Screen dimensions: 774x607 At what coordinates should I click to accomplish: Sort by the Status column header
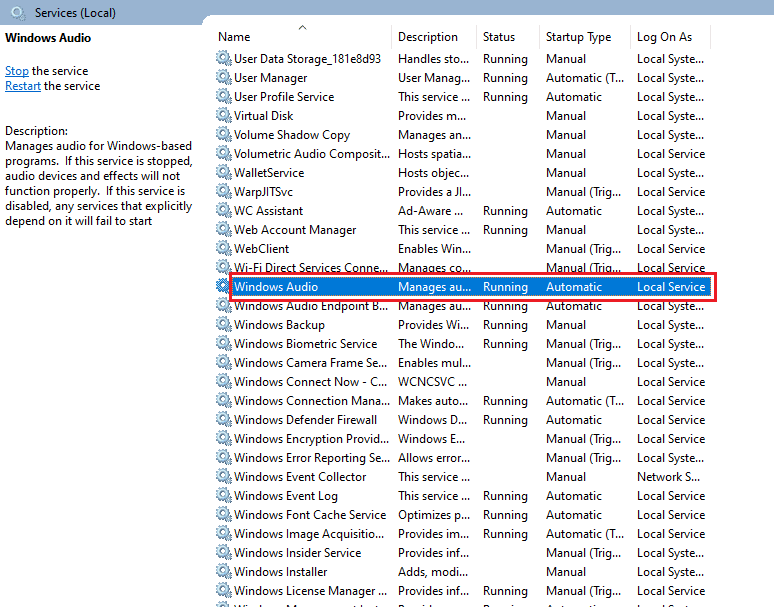[x=499, y=37]
